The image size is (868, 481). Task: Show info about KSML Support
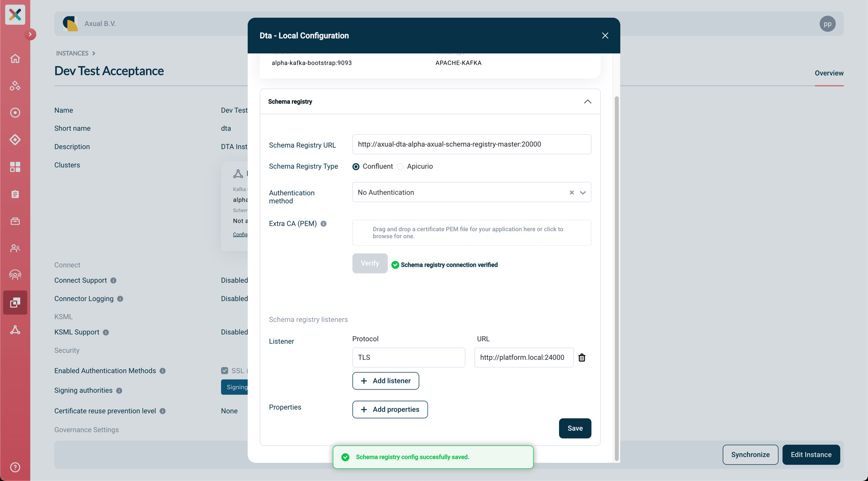106,332
